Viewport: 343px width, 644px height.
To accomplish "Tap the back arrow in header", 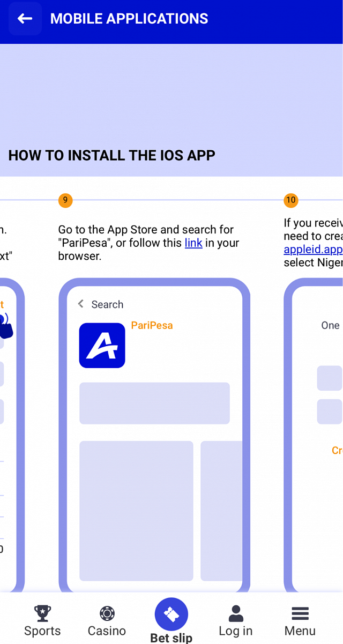I will tap(25, 19).
